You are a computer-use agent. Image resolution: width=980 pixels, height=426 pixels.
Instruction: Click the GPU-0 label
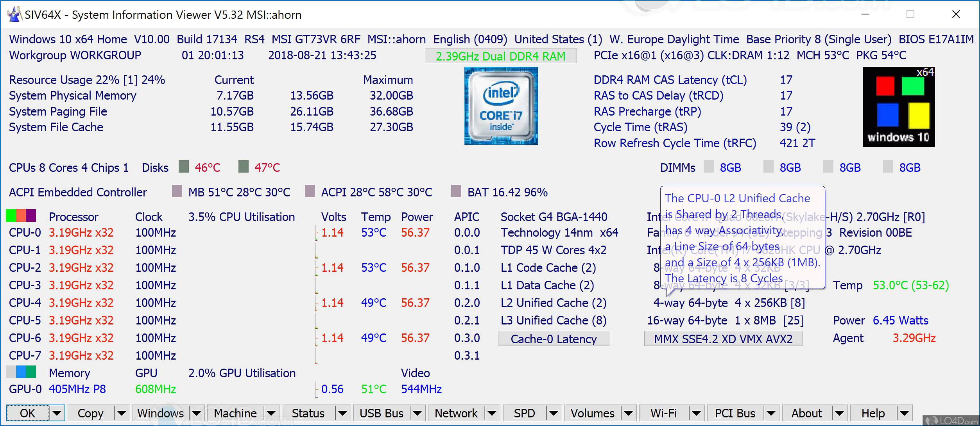[x=25, y=389]
